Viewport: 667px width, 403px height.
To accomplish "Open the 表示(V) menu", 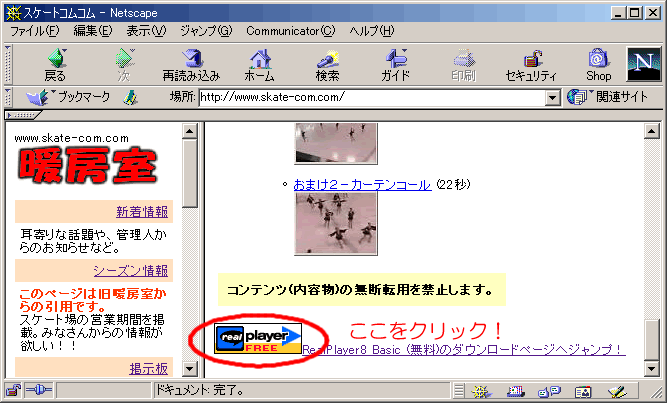I will (x=146, y=31).
